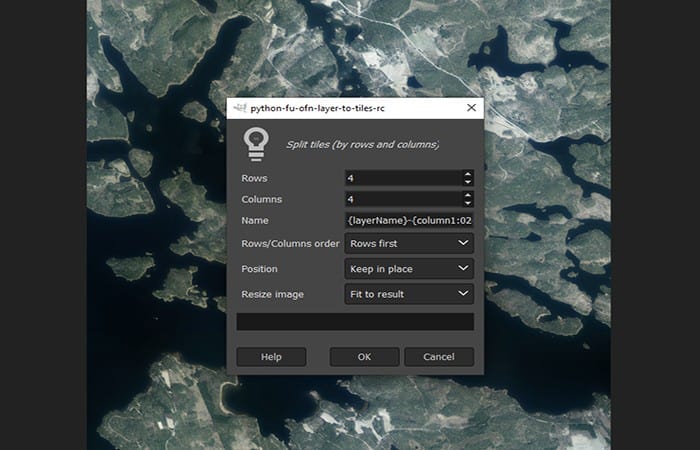Click the Help button

tap(271, 357)
